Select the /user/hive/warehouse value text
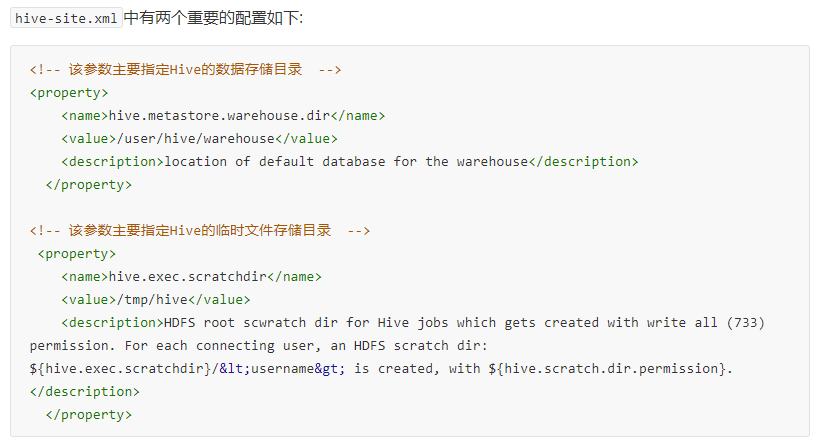Viewport: 813px width, 439px height. pos(195,138)
